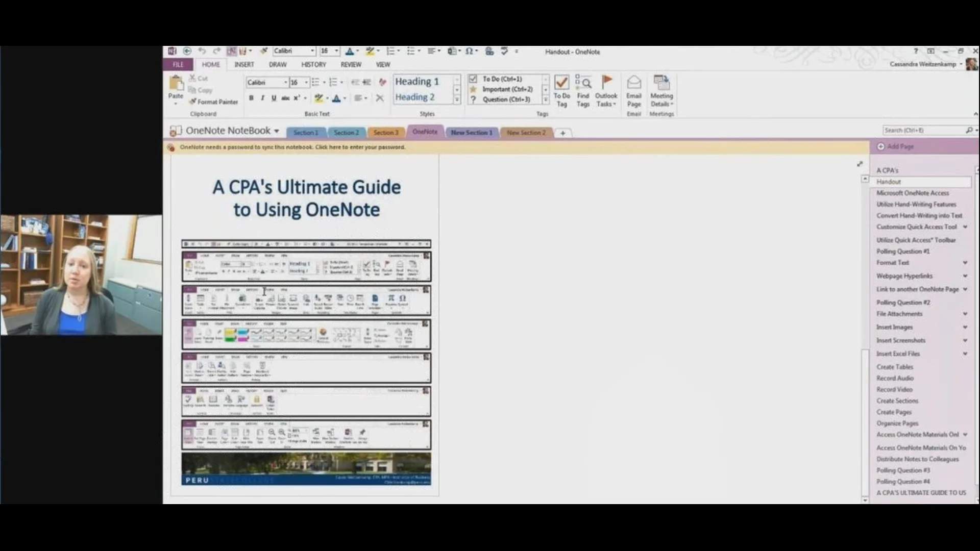The height and width of the screenshot is (551, 980).
Task: Open the font size dropdown
Action: coord(305,82)
